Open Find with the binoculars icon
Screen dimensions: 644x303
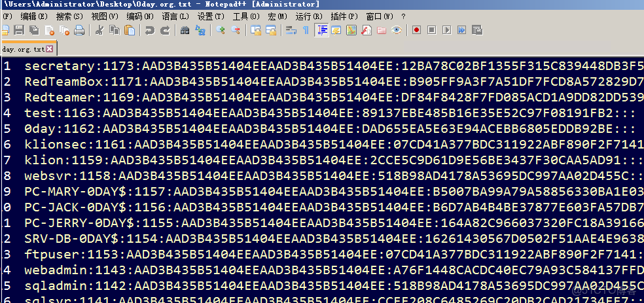point(185,30)
